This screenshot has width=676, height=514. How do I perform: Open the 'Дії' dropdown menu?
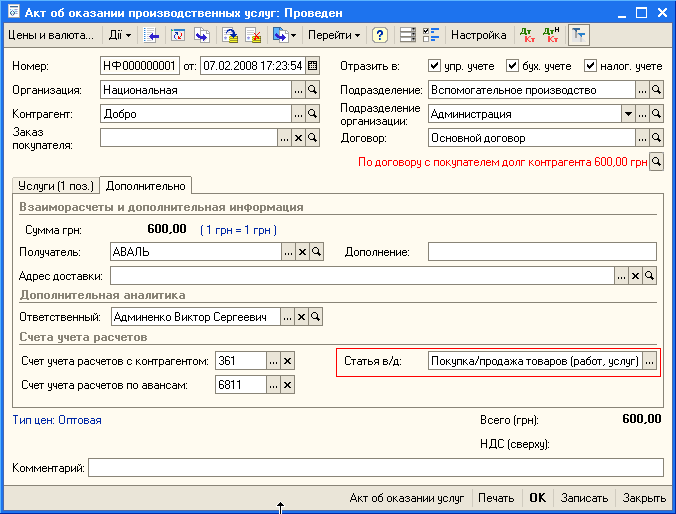(x=120, y=35)
